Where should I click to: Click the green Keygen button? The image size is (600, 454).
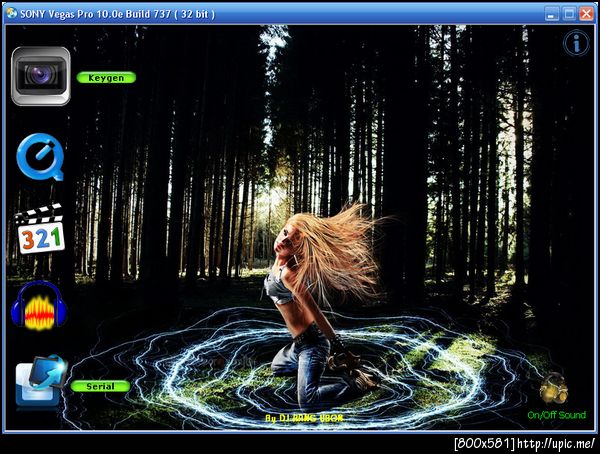[x=106, y=78]
